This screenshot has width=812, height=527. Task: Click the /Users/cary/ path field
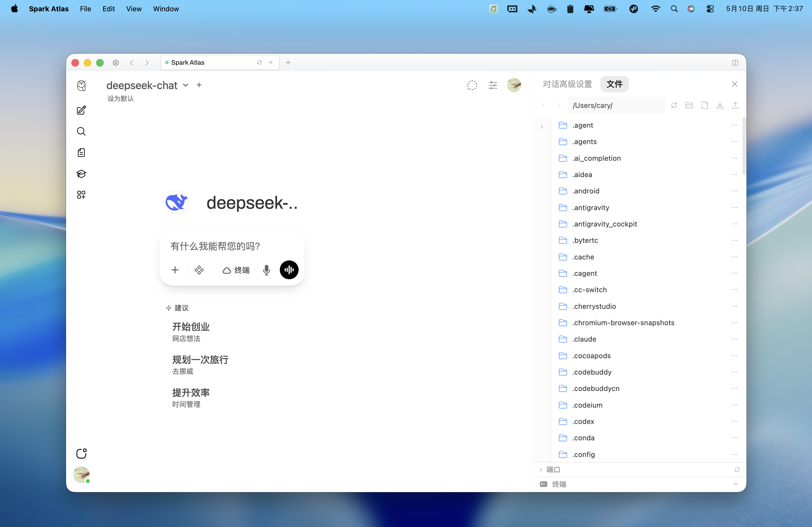(x=616, y=105)
